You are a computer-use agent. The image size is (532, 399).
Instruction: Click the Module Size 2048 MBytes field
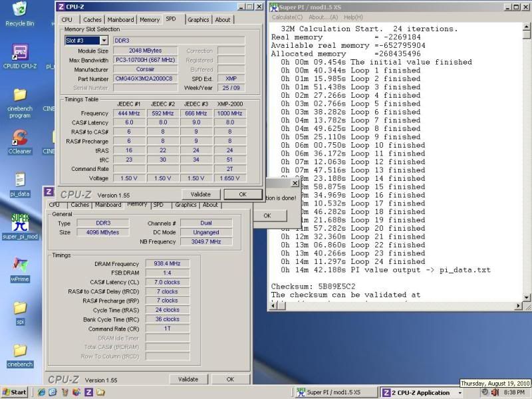tap(145, 51)
